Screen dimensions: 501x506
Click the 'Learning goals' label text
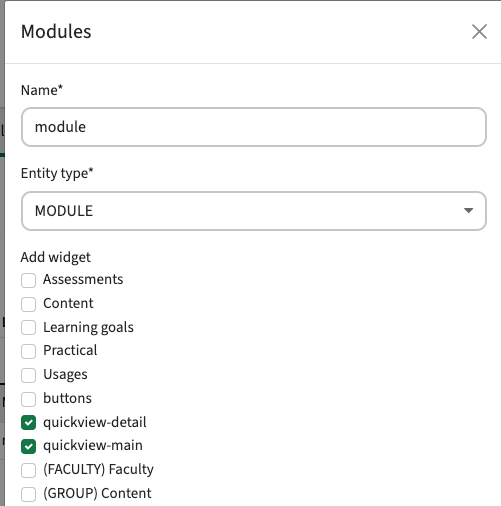point(88,327)
